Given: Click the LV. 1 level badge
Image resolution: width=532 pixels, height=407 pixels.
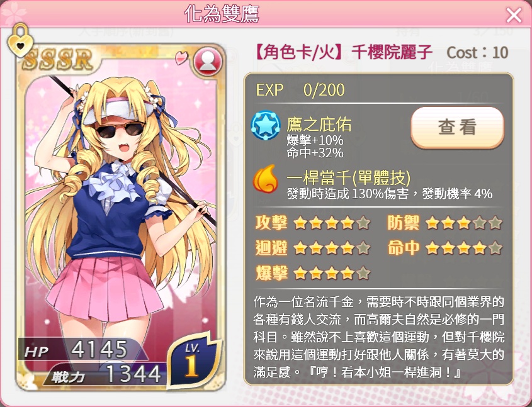Looking at the screenshot, I should pyautogui.click(x=193, y=360).
